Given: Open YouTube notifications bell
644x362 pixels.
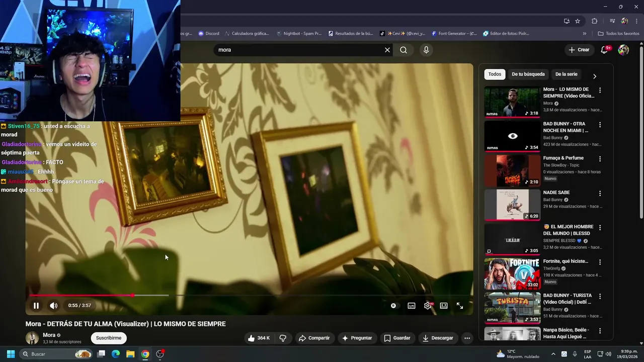Looking at the screenshot, I should click(x=605, y=50).
